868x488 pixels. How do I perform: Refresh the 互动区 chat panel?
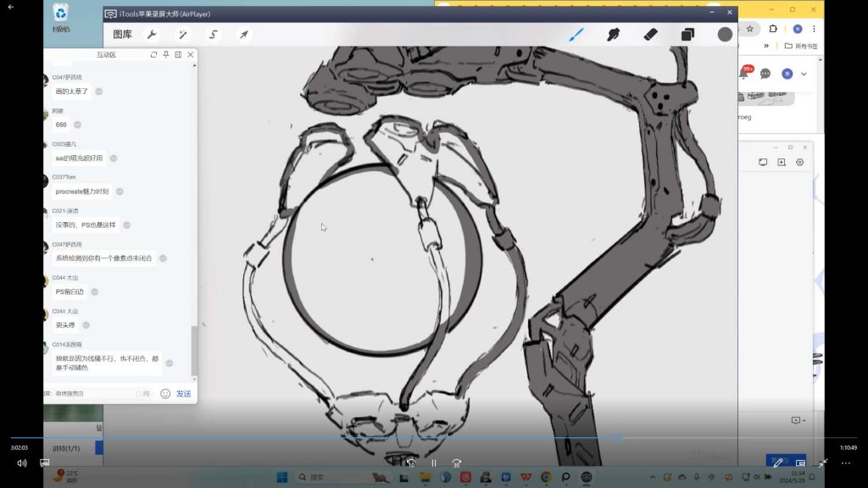tap(153, 55)
